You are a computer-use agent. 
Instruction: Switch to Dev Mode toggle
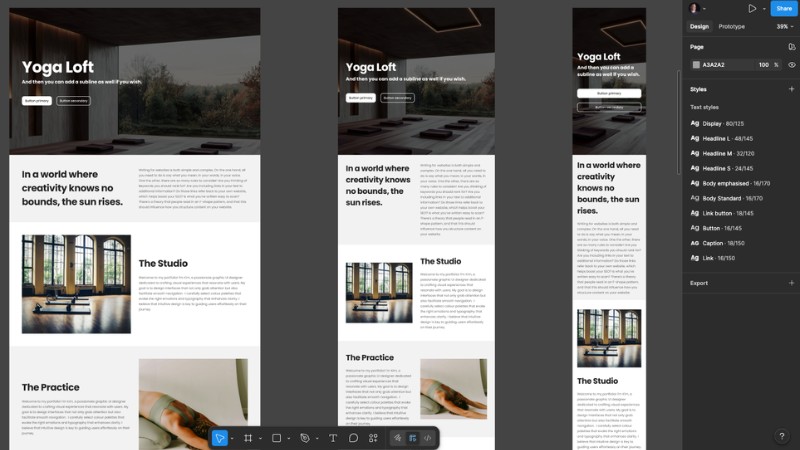428,438
